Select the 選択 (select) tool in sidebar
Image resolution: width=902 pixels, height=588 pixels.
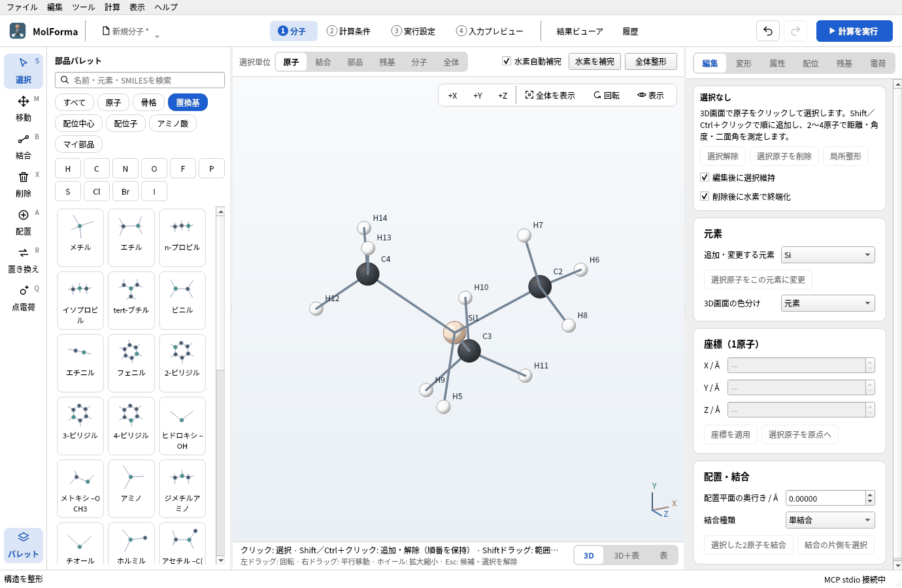pos(24,71)
